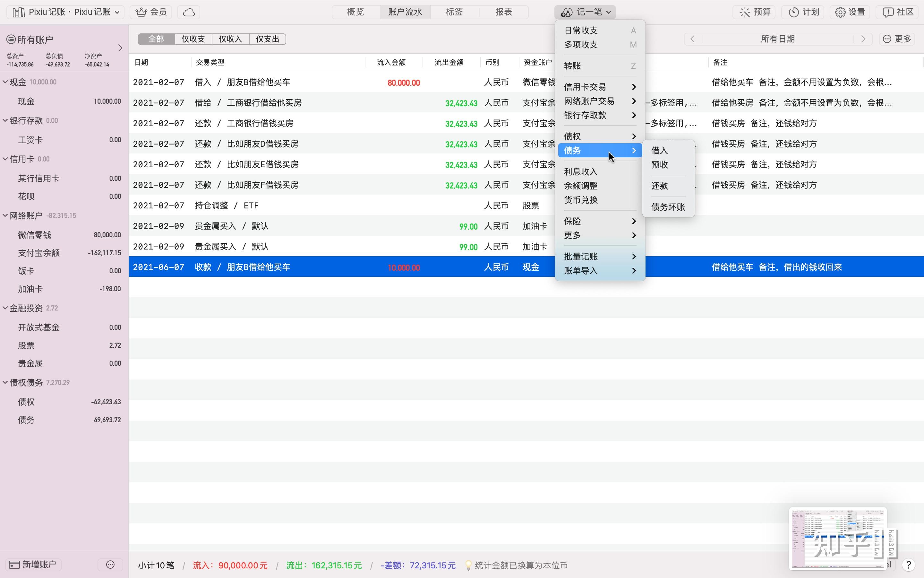Screen dimensions: 924x578
Task: Choose 货币兑换 from the menu
Action: pos(600,200)
